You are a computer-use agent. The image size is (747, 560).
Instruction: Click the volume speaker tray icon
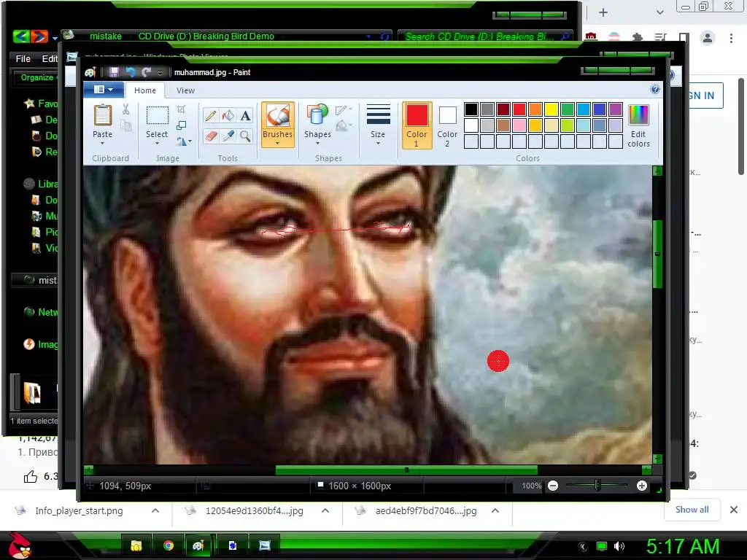pyautogui.click(x=619, y=546)
